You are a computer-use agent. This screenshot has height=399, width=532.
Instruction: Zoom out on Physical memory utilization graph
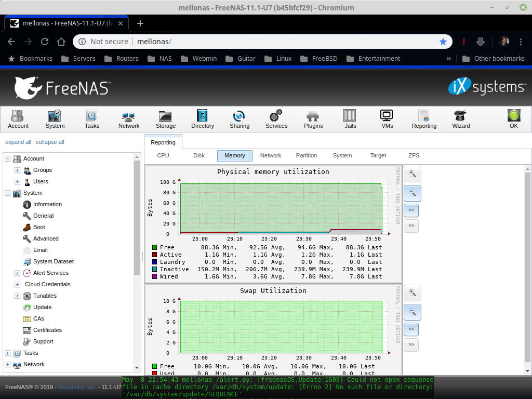click(x=412, y=193)
